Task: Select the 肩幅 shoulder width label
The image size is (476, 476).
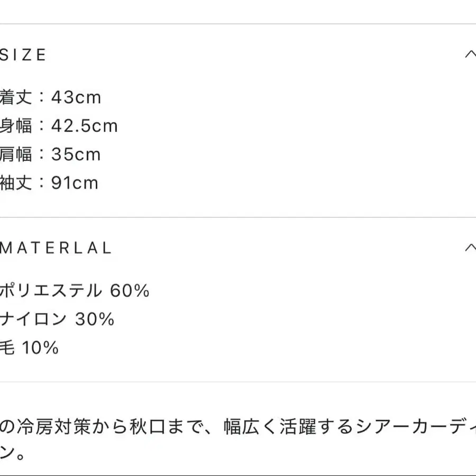Action: coord(16,154)
